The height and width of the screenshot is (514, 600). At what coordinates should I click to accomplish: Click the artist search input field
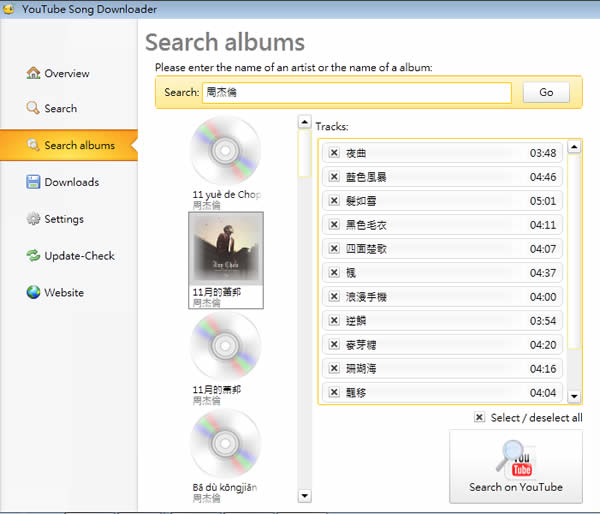[356, 92]
